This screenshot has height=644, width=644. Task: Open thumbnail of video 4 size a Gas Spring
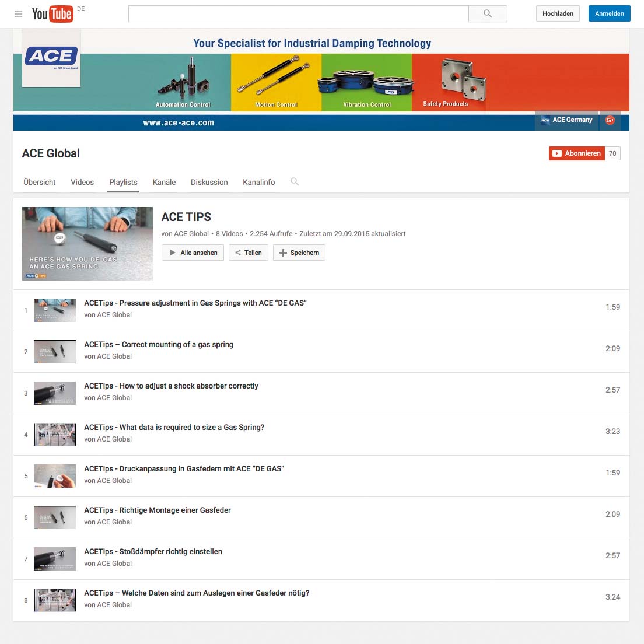(x=55, y=435)
